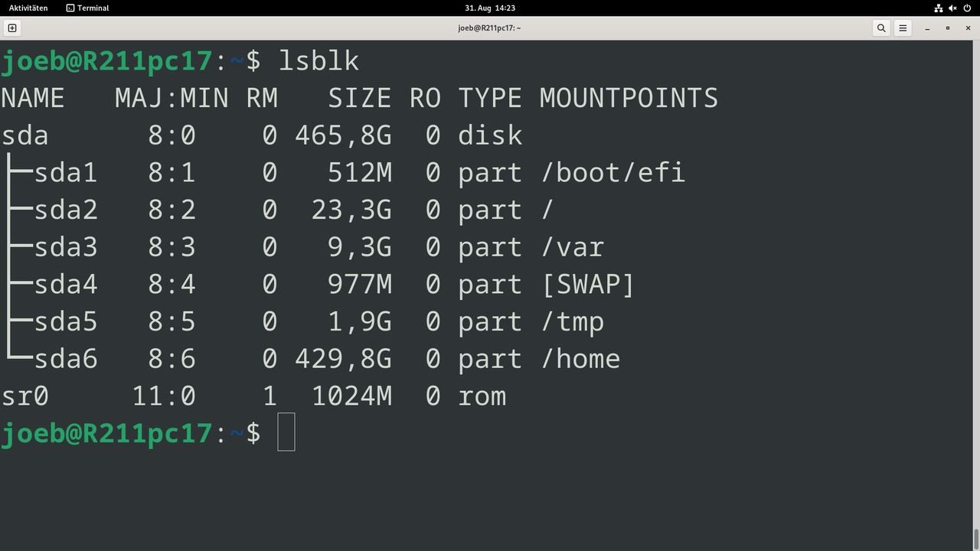This screenshot has width=980, height=551.
Task: Click the MAJ:MIN column header
Action: tap(172, 98)
